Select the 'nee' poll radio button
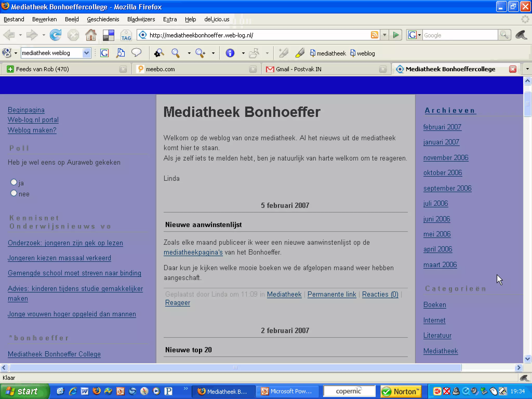 click(x=14, y=193)
